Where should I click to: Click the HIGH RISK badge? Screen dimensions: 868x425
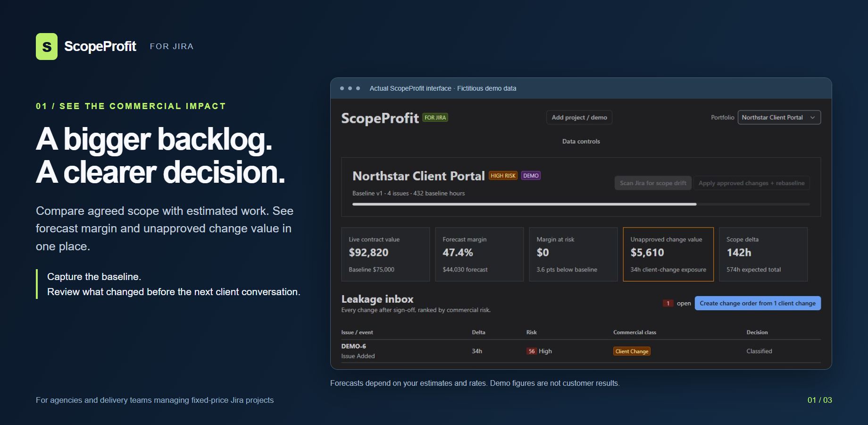coord(503,176)
